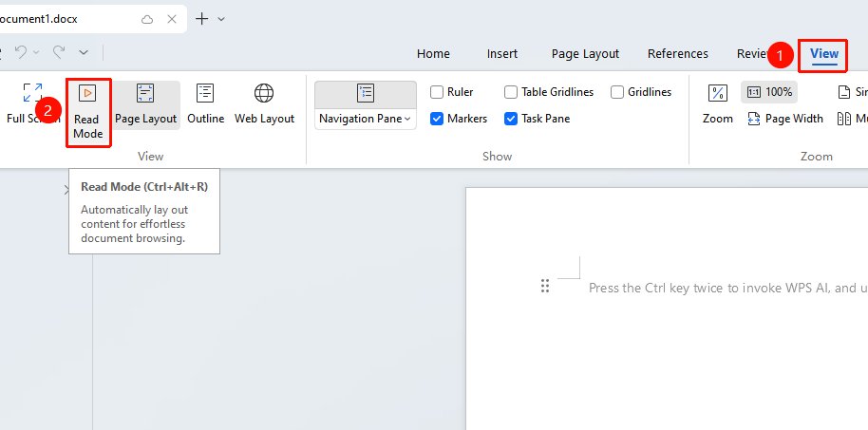Open the Home tab
868x430 pixels.
(x=433, y=54)
